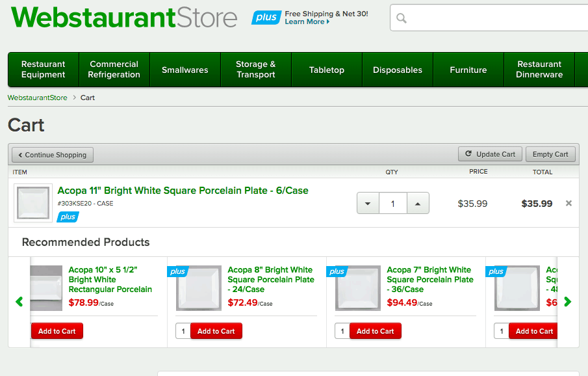Add Acopa 8" plate to cart

pyautogui.click(x=216, y=331)
